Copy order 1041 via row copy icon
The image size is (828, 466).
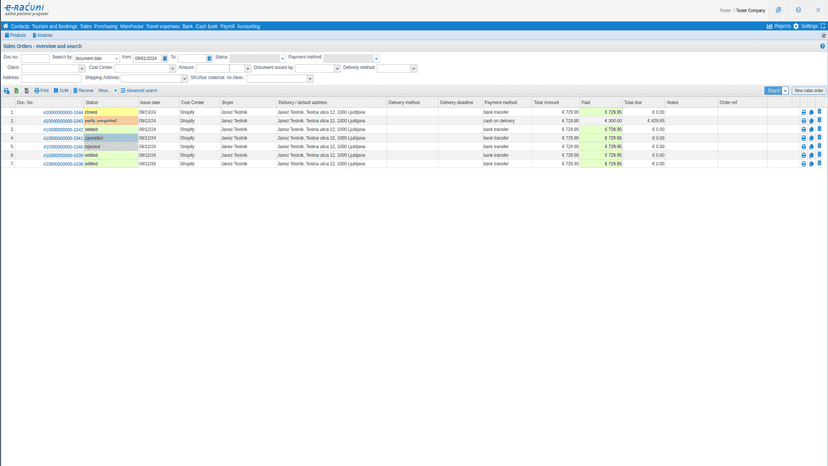click(812, 138)
